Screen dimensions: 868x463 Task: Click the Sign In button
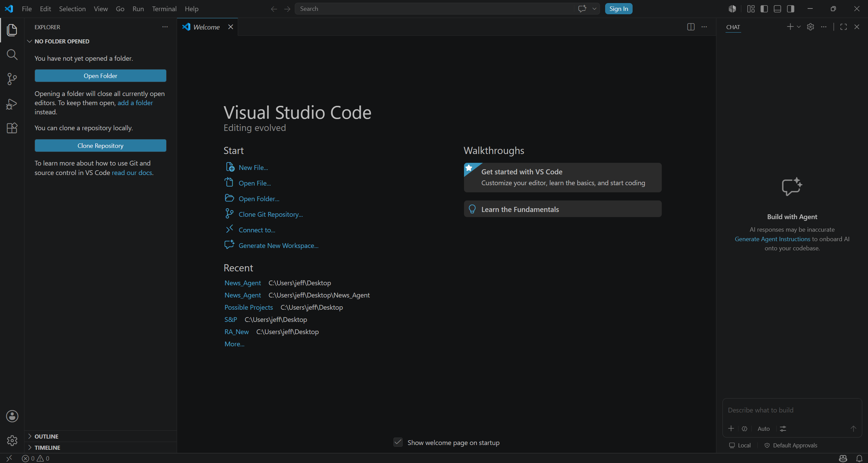618,9
